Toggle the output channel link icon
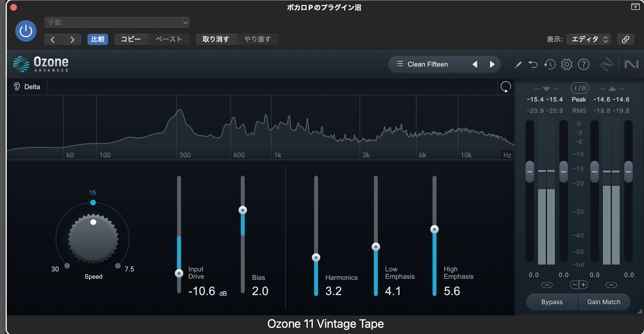644x334 pixels. pyautogui.click(x=611, y=285)
